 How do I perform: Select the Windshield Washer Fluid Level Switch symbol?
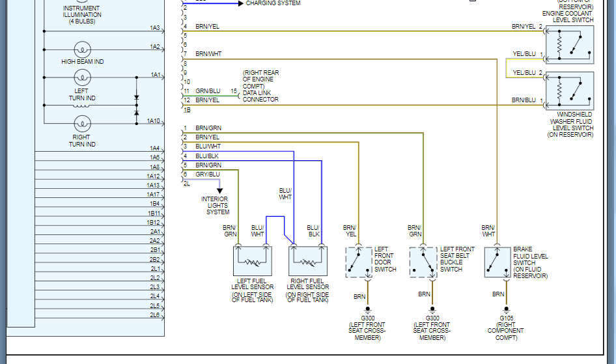570,91
